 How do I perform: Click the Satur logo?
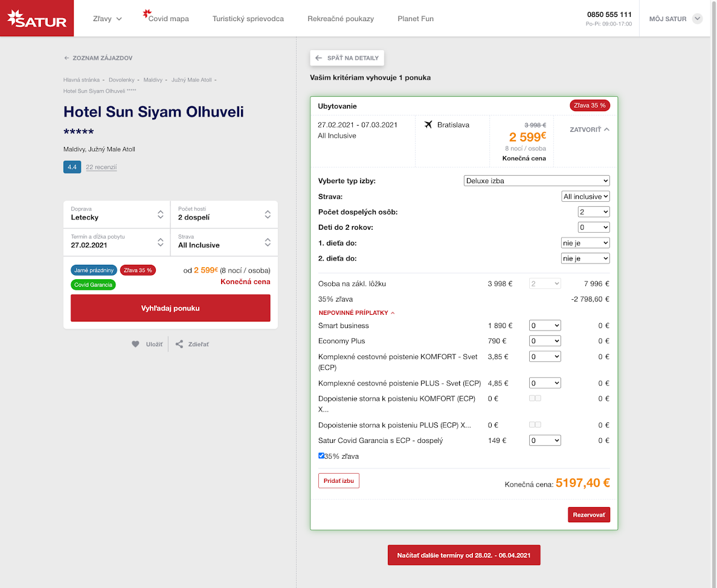pos(37,19)
